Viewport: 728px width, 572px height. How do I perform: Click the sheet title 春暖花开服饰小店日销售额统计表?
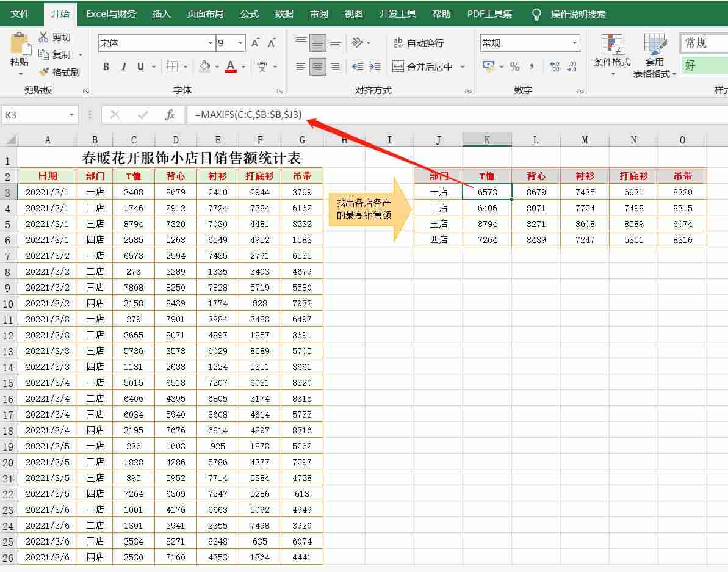tap(191, 158)
